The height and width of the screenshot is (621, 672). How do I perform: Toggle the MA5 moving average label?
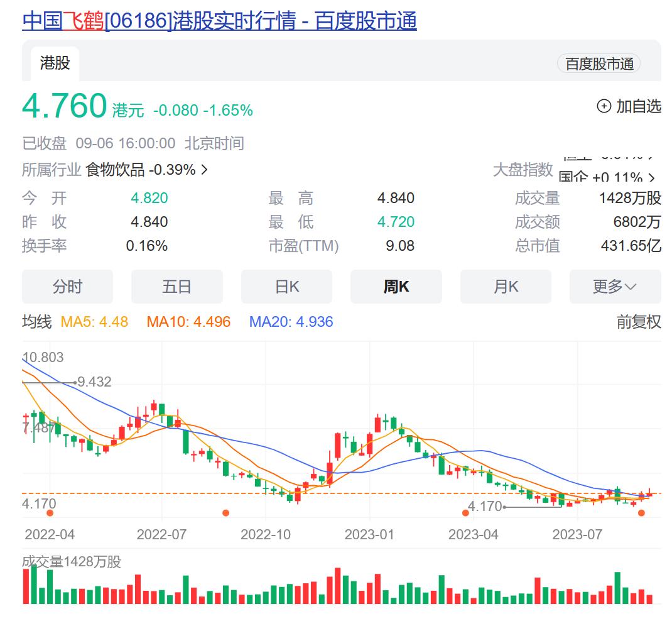[94, 322]
